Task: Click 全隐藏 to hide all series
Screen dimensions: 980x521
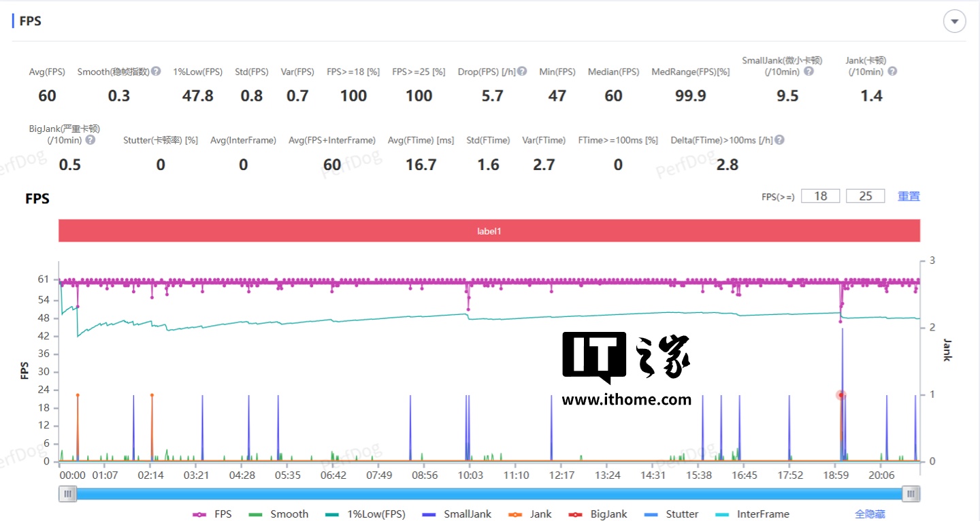Action: tap(870, 514)
